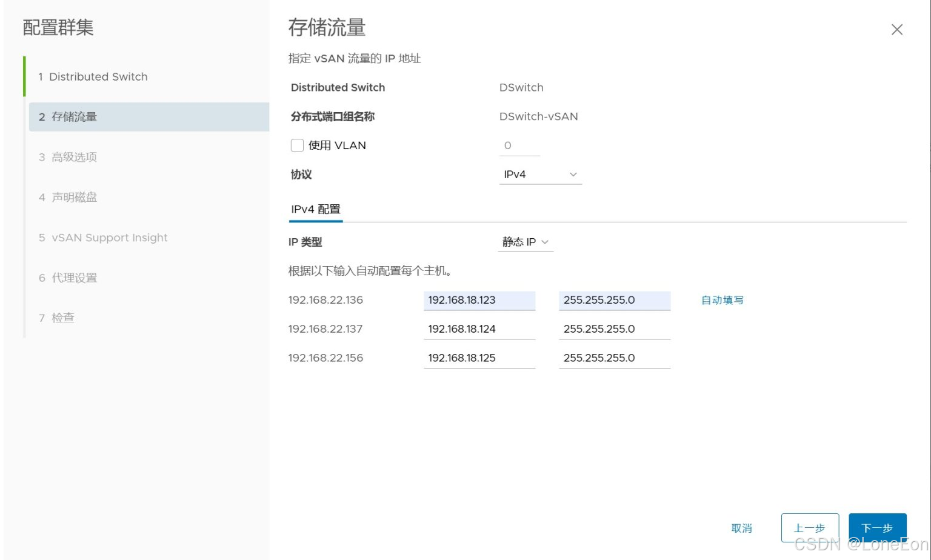Viewport: 931px width, 560px height.
Task: Click host address text 192.168.22.137
Action: 325,329
